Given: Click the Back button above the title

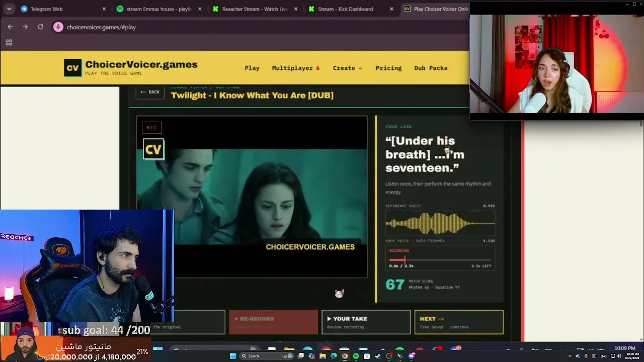Looking at the screenshot, I should tap(150, 92).
